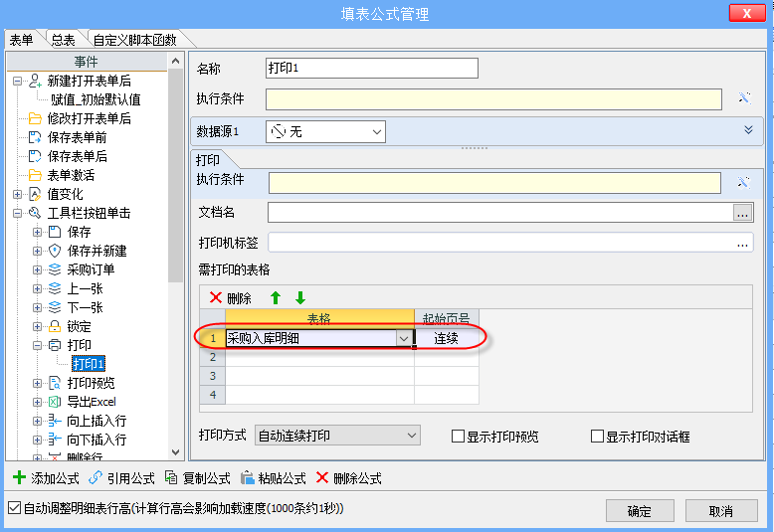774x532 pixels.
Task: Open the 采购入库明细 table dropdown arrow
Action: (x=403, y=338)
